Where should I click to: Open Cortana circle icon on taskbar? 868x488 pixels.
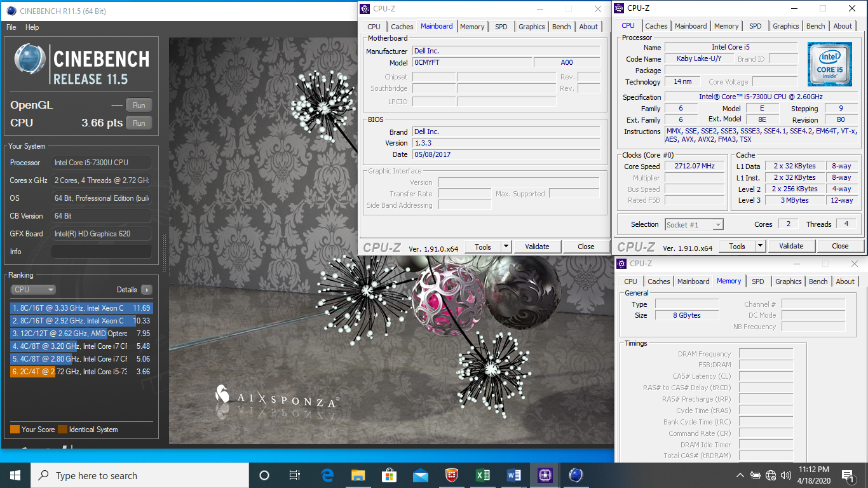coord(264,475)
